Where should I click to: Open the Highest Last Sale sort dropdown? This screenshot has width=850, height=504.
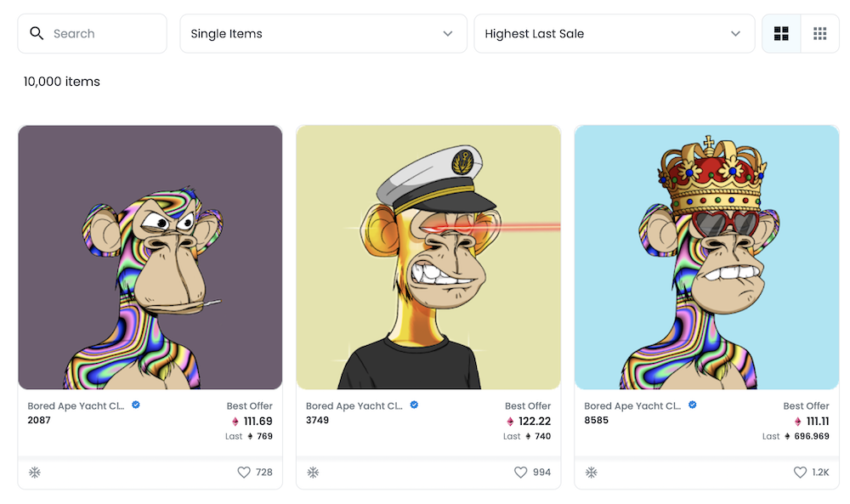click(615, 34)
